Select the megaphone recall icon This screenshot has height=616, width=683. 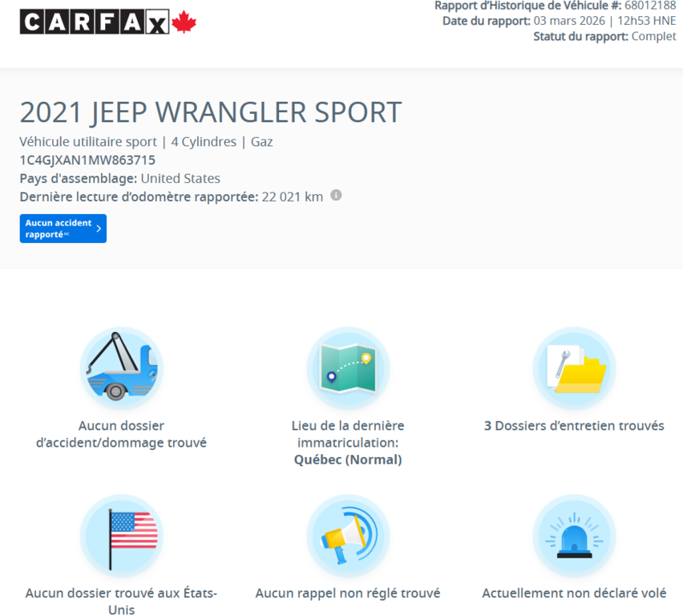pos(348,535)
